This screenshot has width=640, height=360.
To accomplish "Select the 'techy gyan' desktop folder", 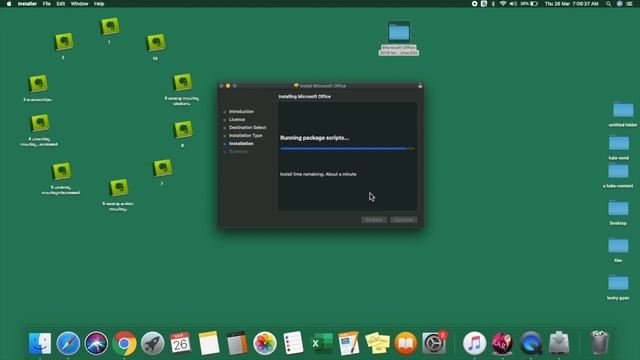I will tap(618, 283).
